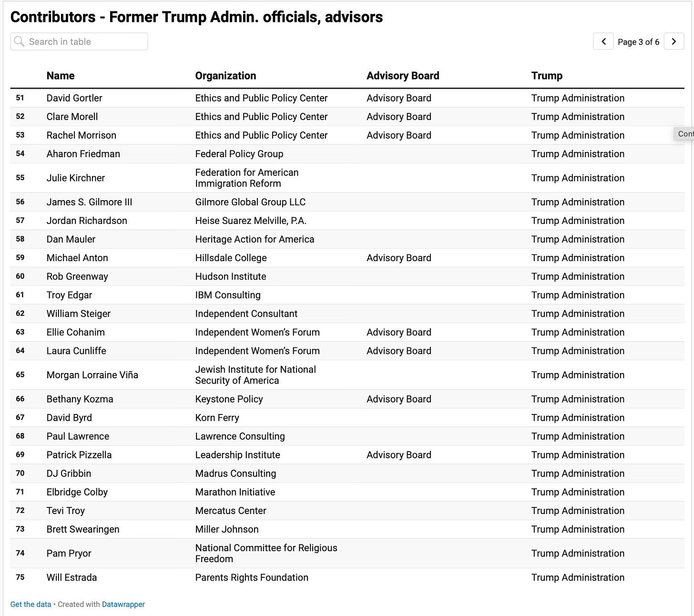Sort by the Trump column header

547,76
